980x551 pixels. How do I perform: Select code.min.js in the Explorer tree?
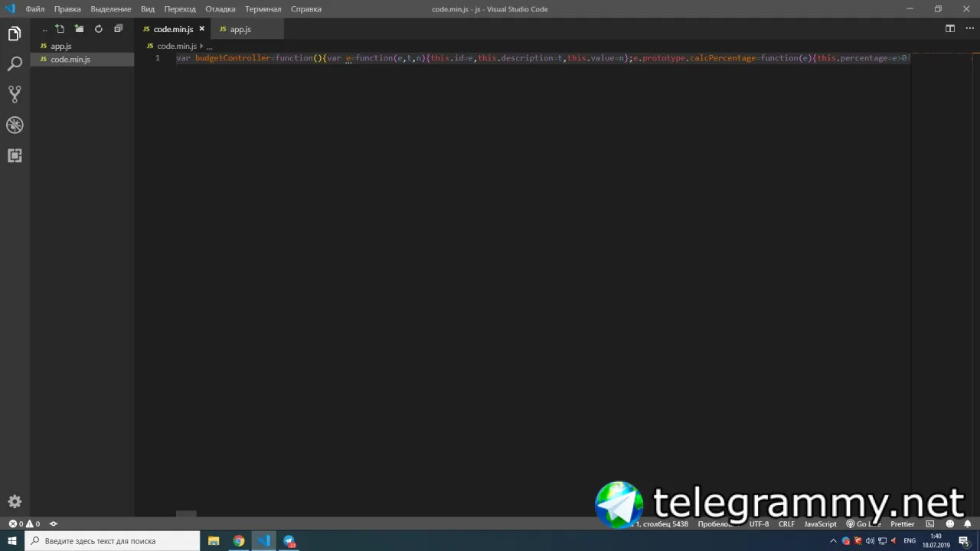82,60
